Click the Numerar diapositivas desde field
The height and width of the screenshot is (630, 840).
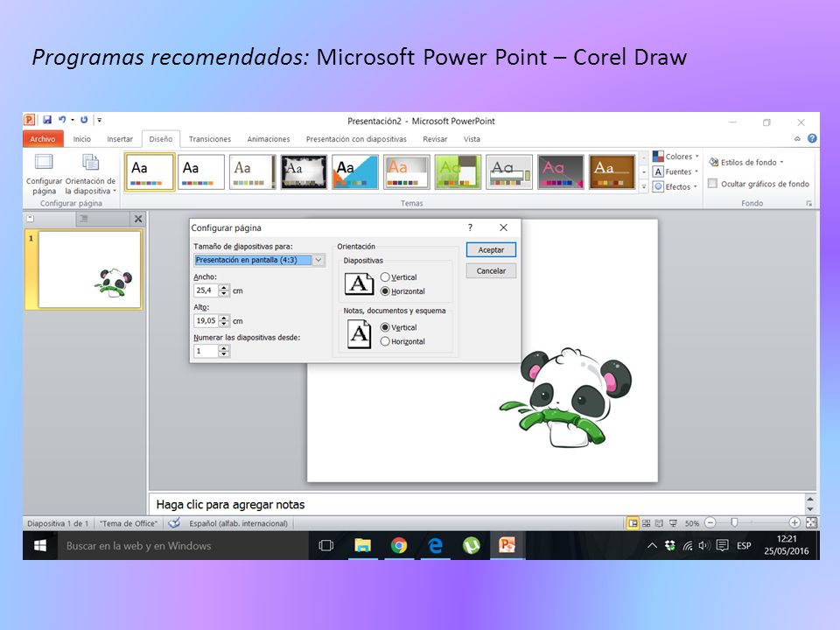pos(206,351)
